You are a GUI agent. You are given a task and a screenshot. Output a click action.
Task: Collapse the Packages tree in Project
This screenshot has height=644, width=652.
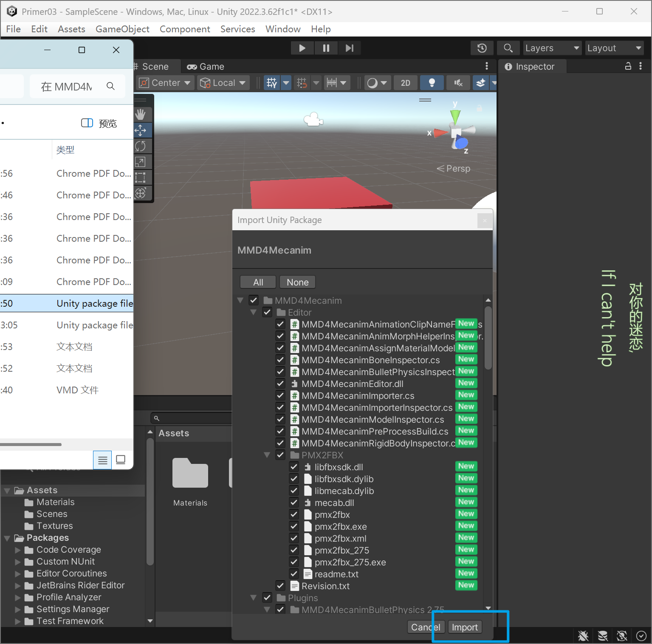tap(7, 538)
